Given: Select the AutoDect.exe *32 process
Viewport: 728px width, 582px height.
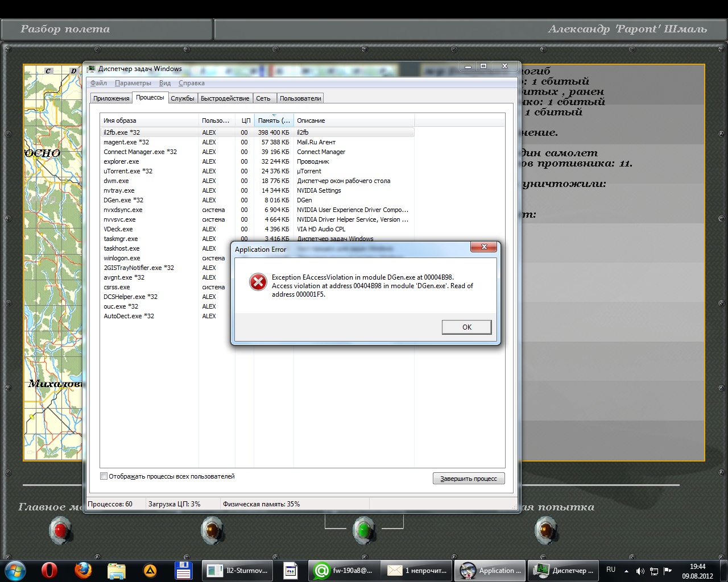Looking at the screenshot, I should [x=165, y=316].
